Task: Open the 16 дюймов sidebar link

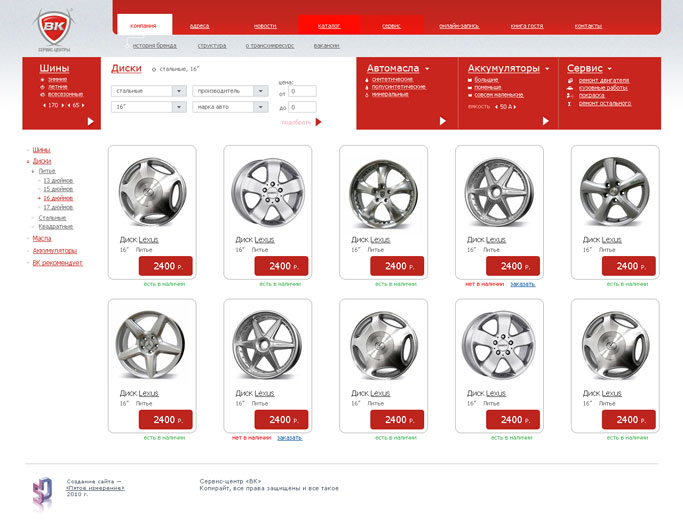Action: [58, 198]
